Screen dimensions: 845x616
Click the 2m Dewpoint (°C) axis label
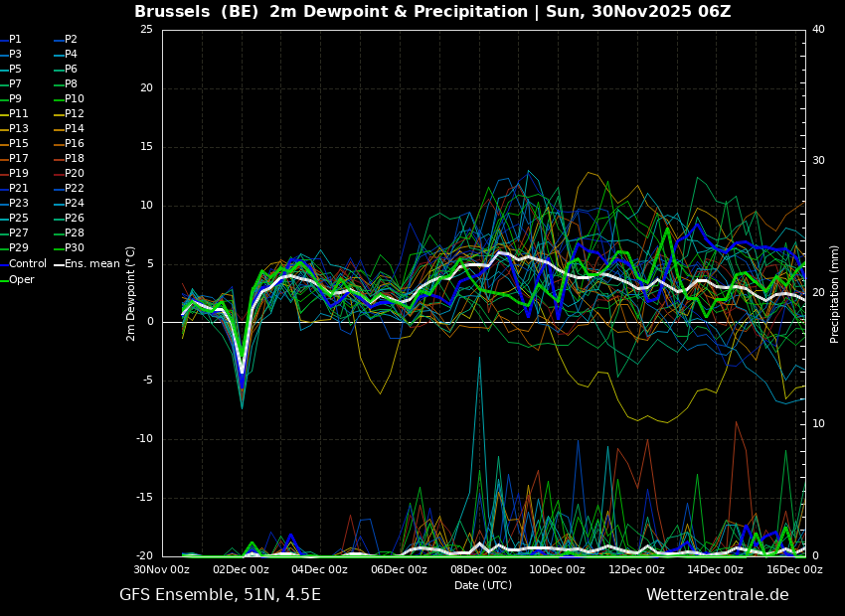tap(131, 293)
